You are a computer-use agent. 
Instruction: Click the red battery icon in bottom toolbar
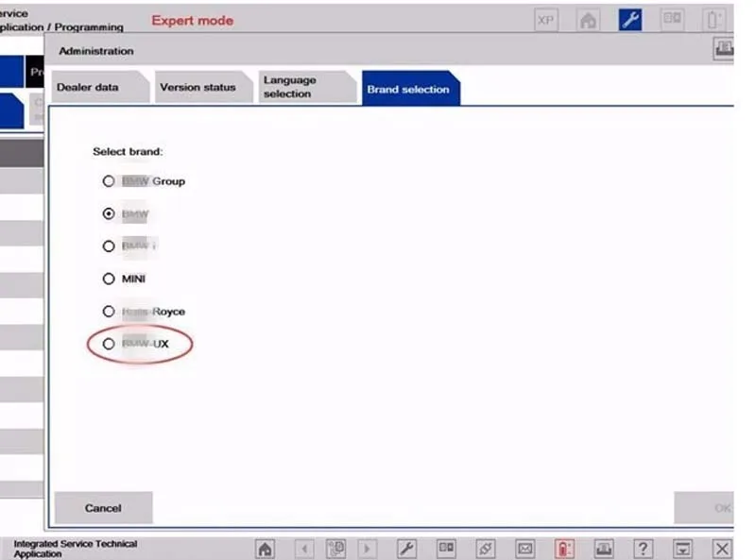tap(564, 549)
